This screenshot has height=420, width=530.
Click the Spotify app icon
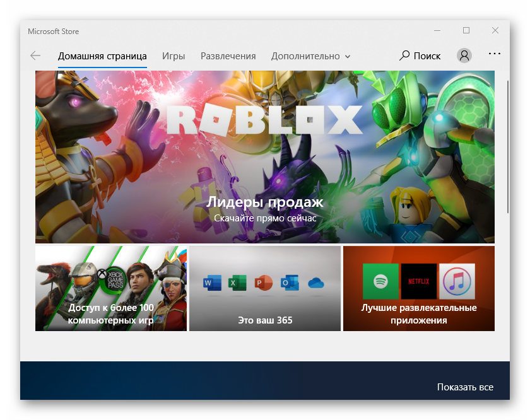click(x=380, y=281)
